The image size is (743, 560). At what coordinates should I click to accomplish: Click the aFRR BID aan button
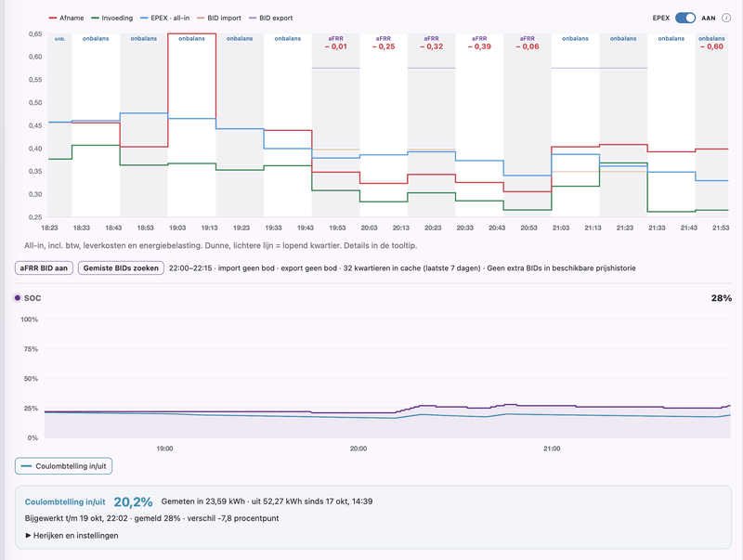click(44, 268)
